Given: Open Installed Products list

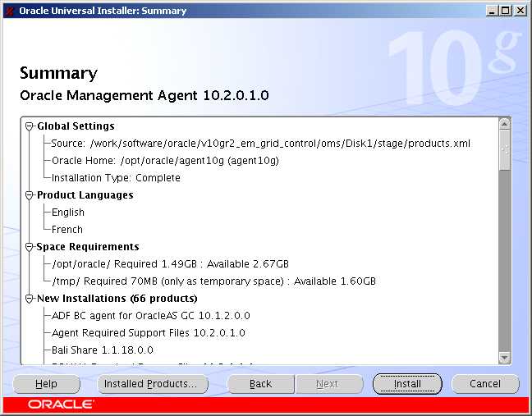Looking at the screenshot, I should 148,384.
